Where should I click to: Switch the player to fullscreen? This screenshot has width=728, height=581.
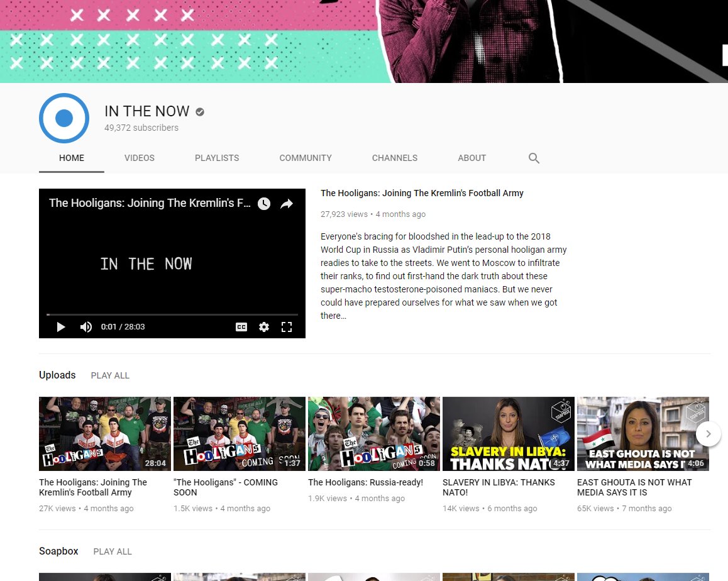coord(287,327)
